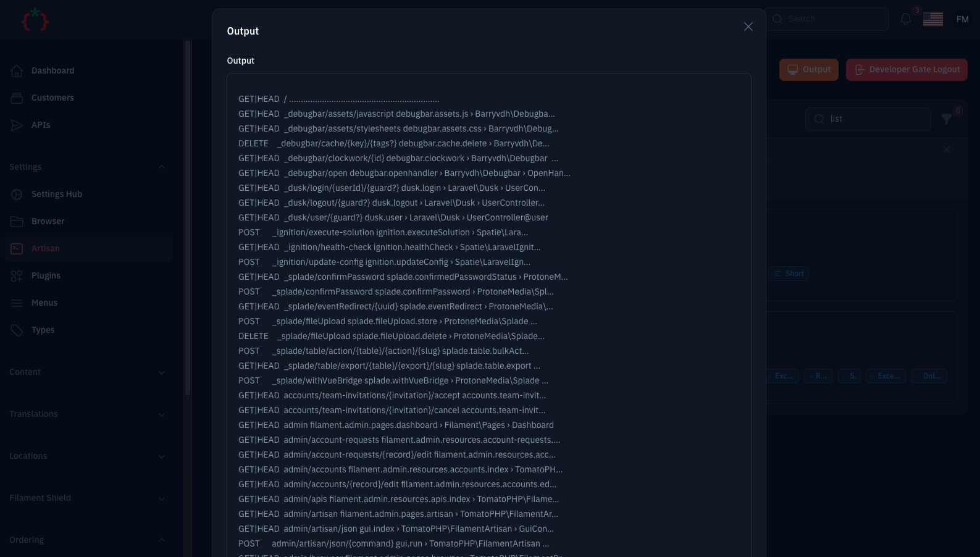
Task: Expand the Content sidebar group
Action: pos(162,372)
